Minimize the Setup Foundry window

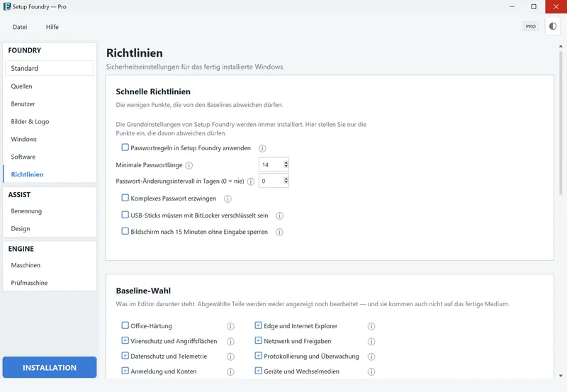[x=512, y=6]
